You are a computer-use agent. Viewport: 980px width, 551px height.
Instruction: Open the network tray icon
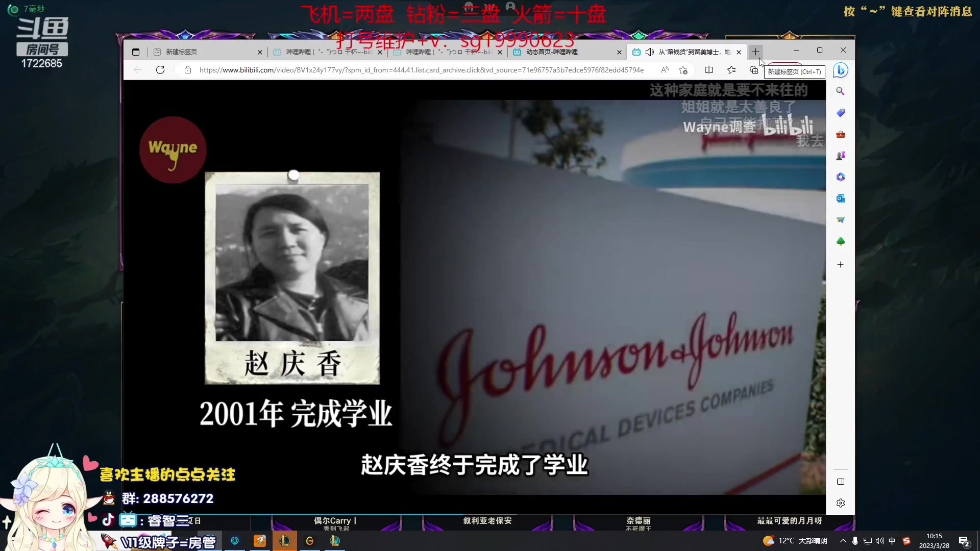pyautogui.click(x=867, y=541)
